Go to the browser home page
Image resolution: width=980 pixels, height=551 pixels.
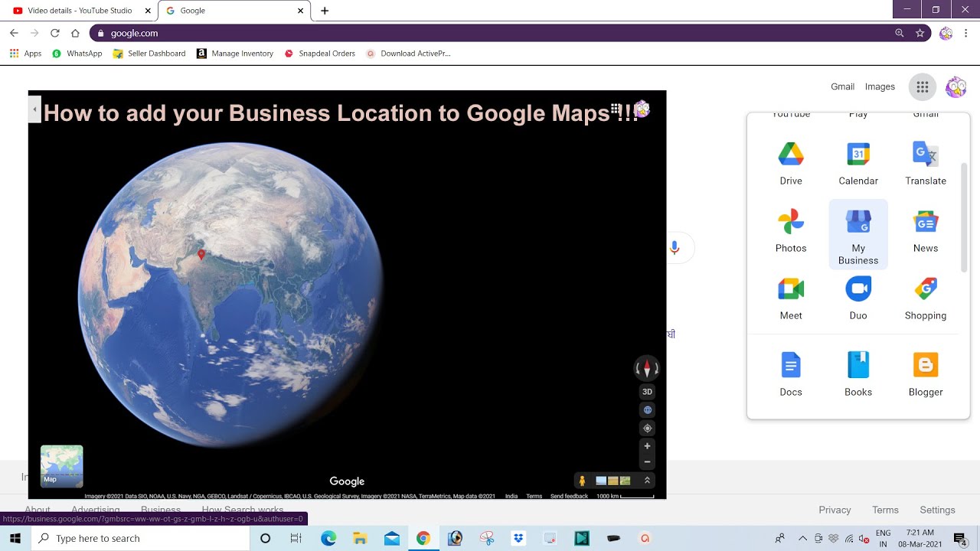coord(75,33)
